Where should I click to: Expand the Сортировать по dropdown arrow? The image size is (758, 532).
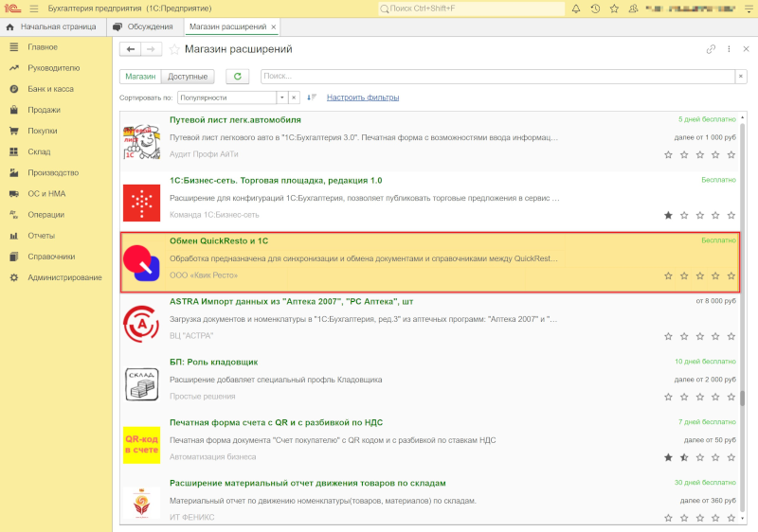pyautogui.click(x=282, y=98)
